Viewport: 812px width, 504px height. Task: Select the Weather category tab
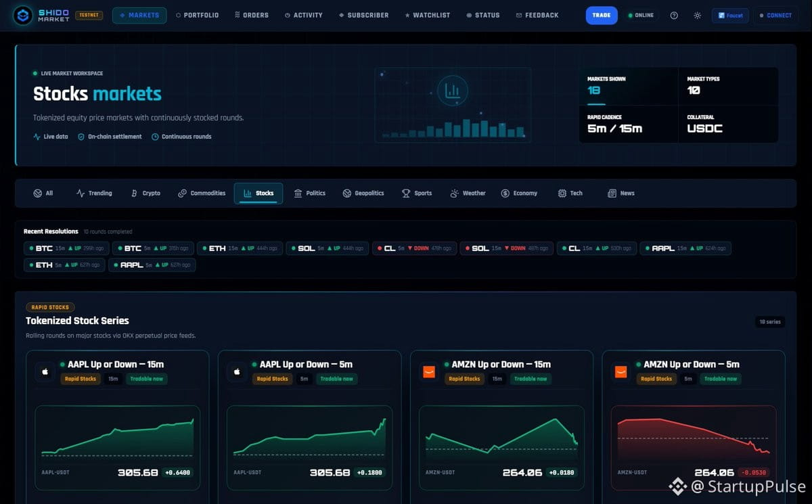468,193
